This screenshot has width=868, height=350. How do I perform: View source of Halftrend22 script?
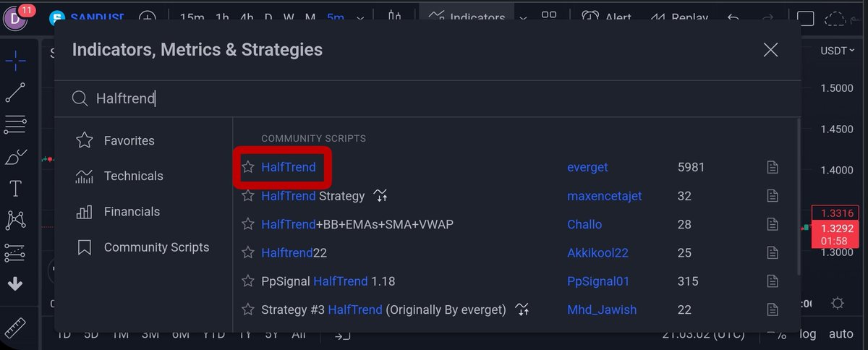pos(773,253)
